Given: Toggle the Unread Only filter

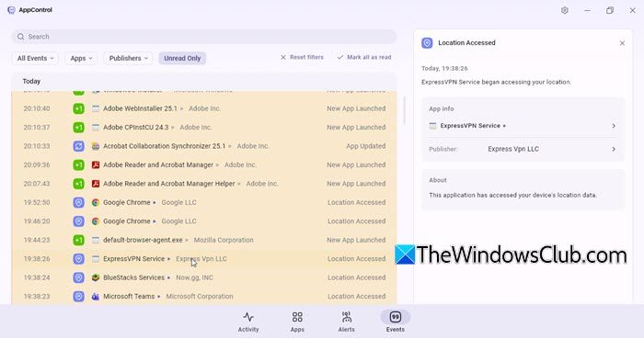Looking at the screenshot, I should 182,58.
